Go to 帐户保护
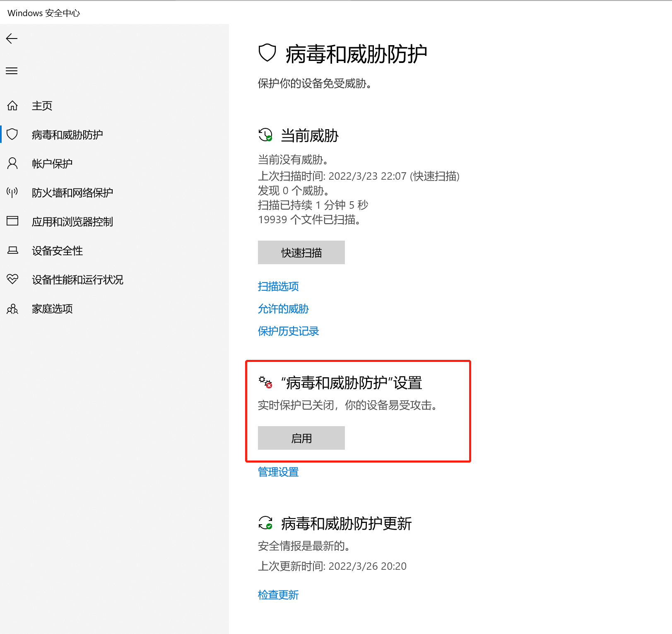The image size is (672, 634). pos(52,164)
